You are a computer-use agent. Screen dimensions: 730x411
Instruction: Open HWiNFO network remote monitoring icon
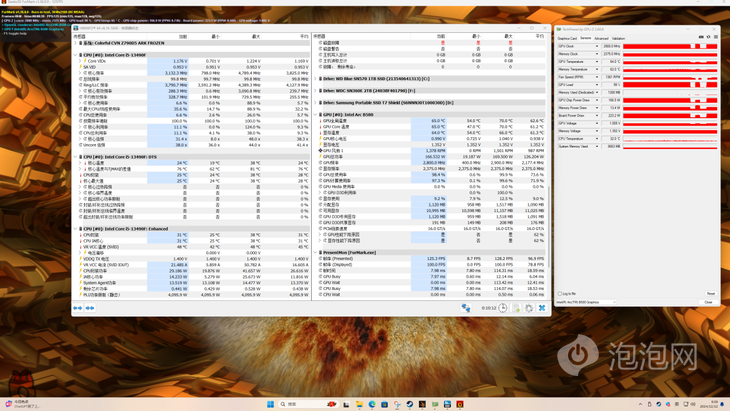click(466, 308)
